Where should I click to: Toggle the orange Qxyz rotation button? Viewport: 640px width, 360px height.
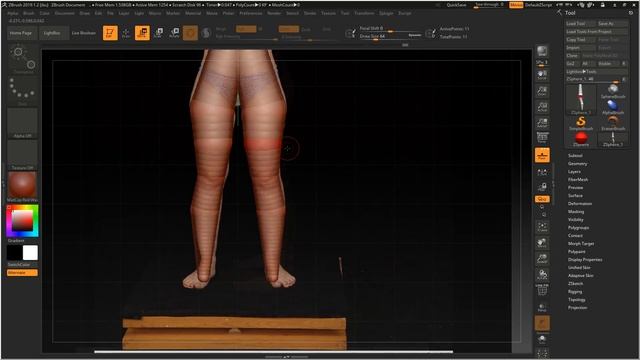click(542, 199)
